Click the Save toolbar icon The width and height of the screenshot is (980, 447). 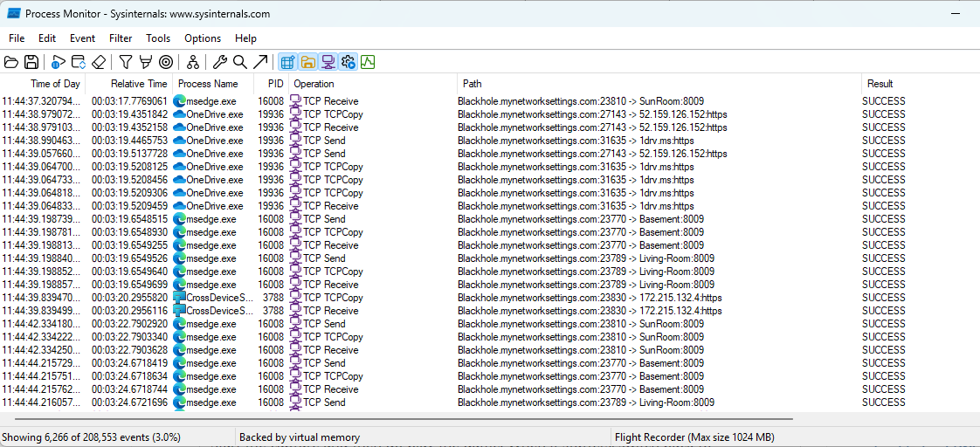pyautogui.click(x=31, y=62)
